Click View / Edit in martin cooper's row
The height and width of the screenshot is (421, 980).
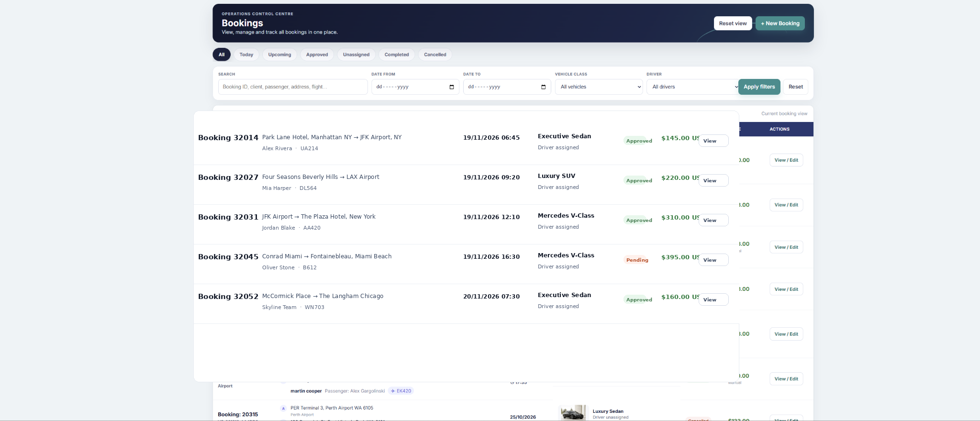(x=786, y=379)
